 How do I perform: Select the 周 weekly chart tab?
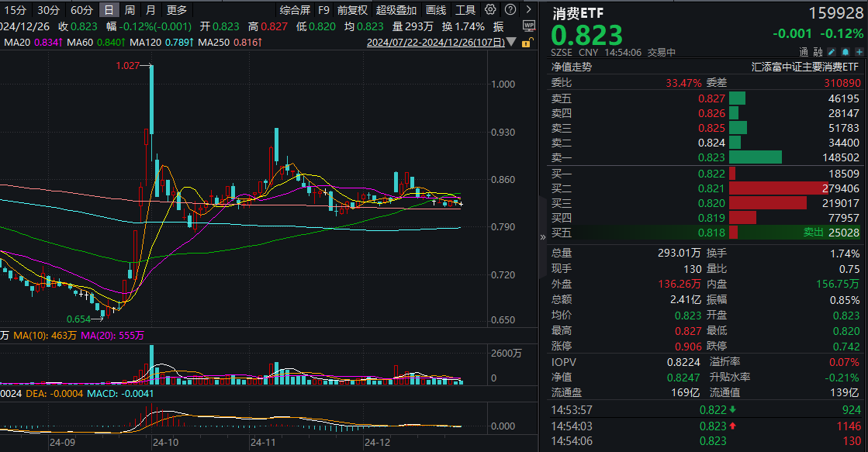coord(129,10)
